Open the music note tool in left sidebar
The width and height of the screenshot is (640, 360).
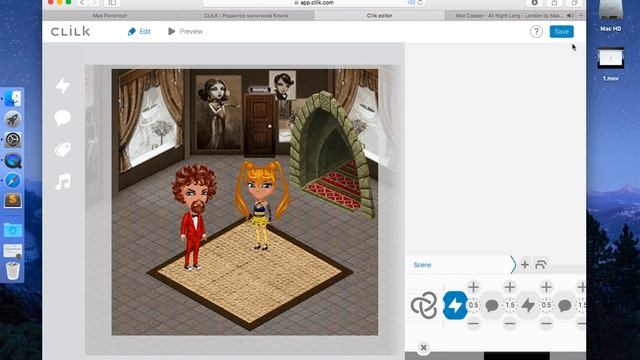(63, 182)
